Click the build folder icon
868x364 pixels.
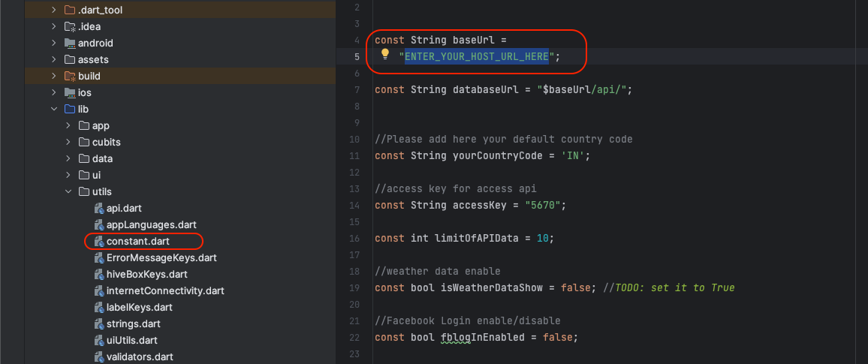tap(70, 76)
